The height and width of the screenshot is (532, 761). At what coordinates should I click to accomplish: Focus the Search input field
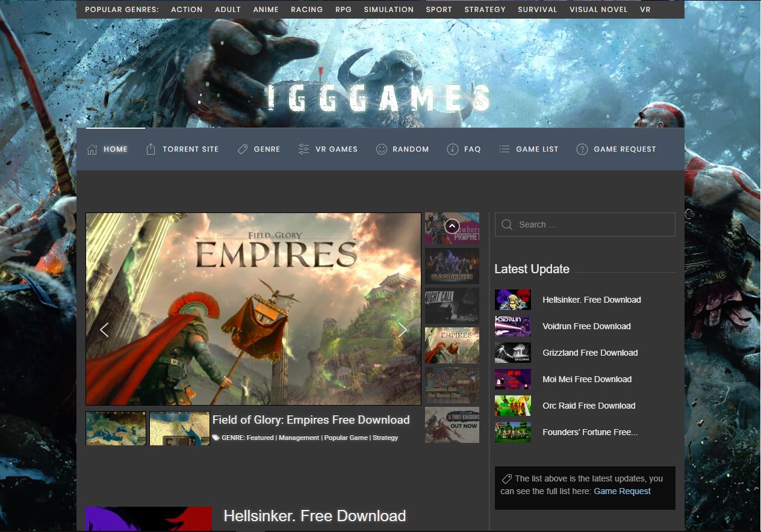point(585,224)
